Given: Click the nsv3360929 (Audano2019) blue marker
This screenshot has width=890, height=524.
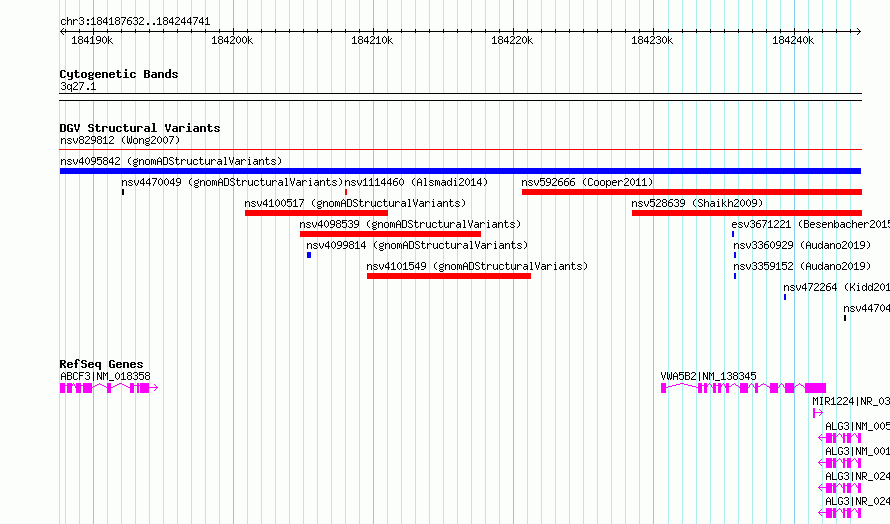Looking at the screenshot, I should [x=735, y=255].
